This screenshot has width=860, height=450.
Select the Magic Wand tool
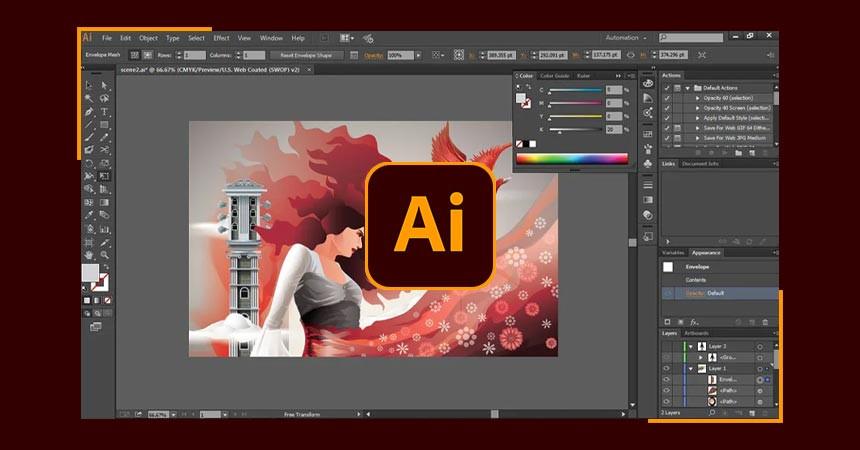point(89,99)
